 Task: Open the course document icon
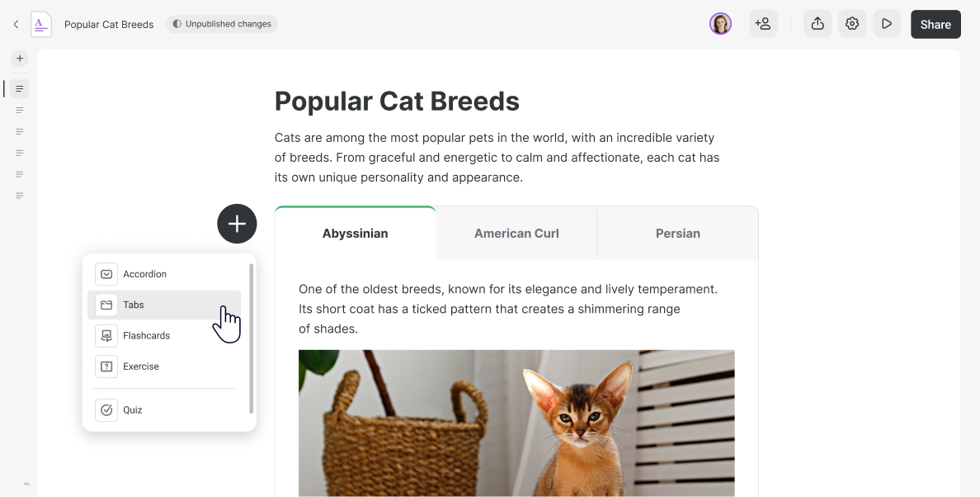coord(41,25)
